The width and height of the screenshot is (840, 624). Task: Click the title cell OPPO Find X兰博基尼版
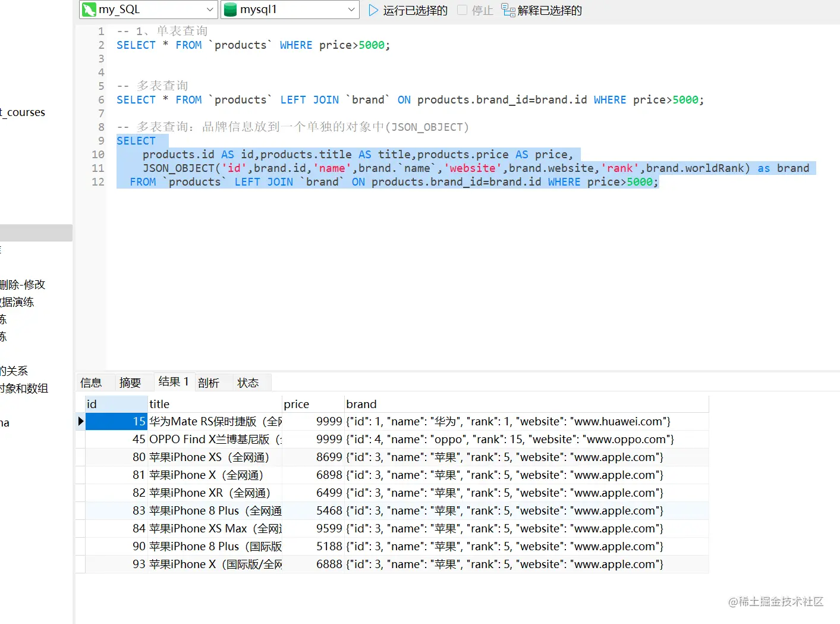pos(215,439)
